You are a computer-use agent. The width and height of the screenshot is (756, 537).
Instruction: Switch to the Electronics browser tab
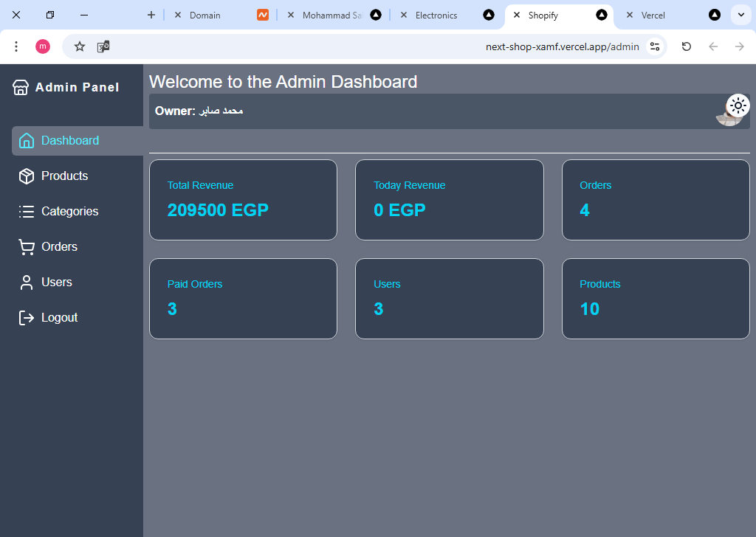(x=436, y=15)
